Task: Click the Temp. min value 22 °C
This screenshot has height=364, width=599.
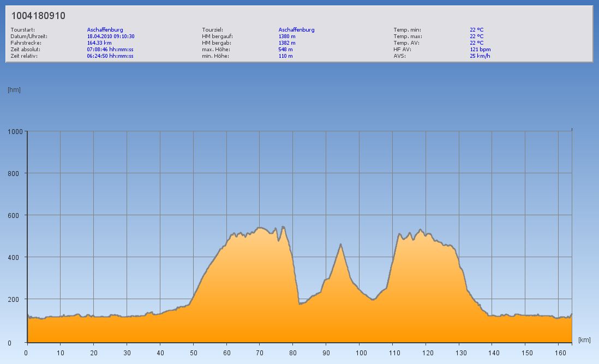Action: click(476, 30)
